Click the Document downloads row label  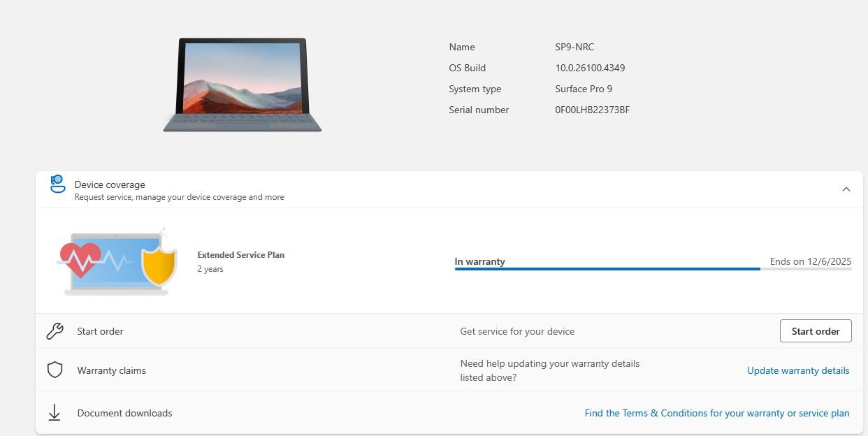[124, 413]
